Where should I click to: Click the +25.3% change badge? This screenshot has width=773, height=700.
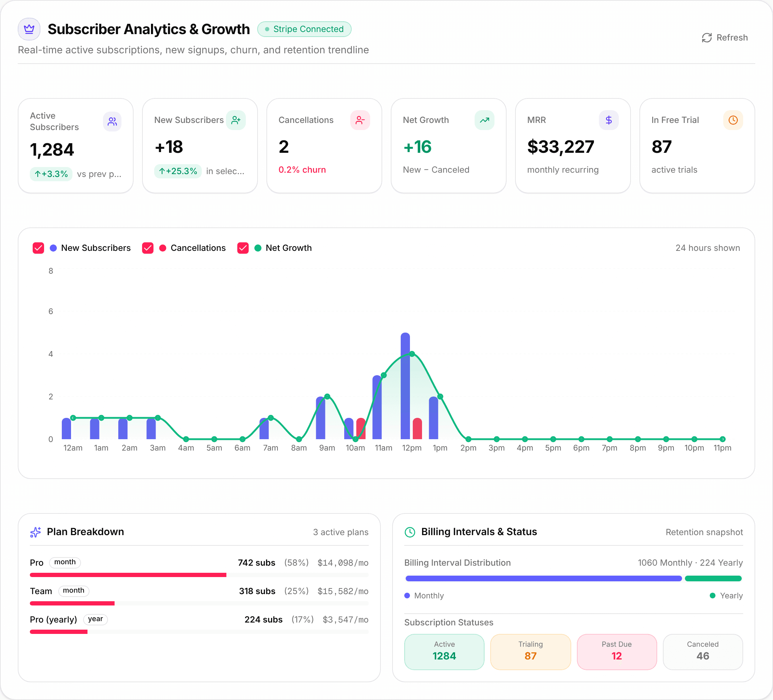pos(178,171)
